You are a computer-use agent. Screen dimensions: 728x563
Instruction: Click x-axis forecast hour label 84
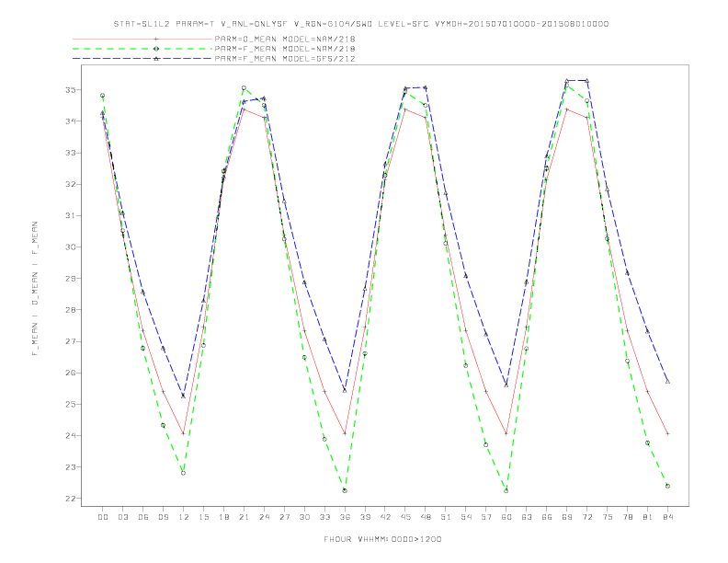pyautogui.click(x=667, y=517)
